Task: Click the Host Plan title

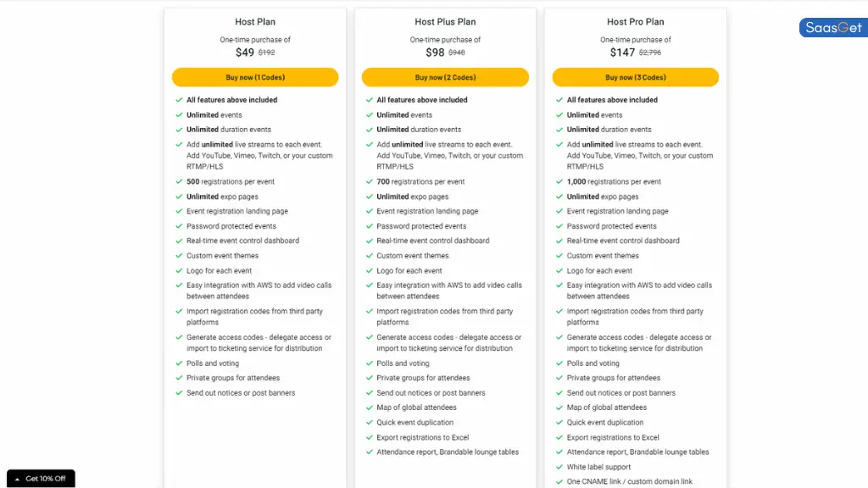Action: click(x=254, y=21)
